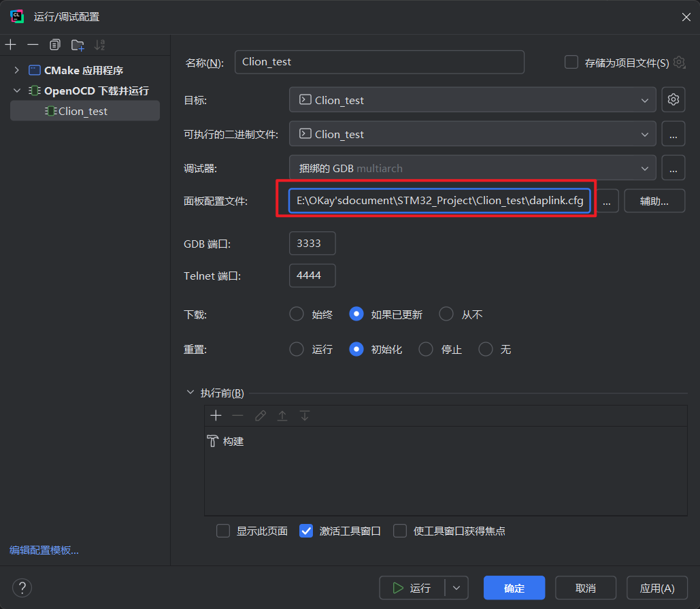
Task: Click the 辅助 assist button
Action: (654, 201)
